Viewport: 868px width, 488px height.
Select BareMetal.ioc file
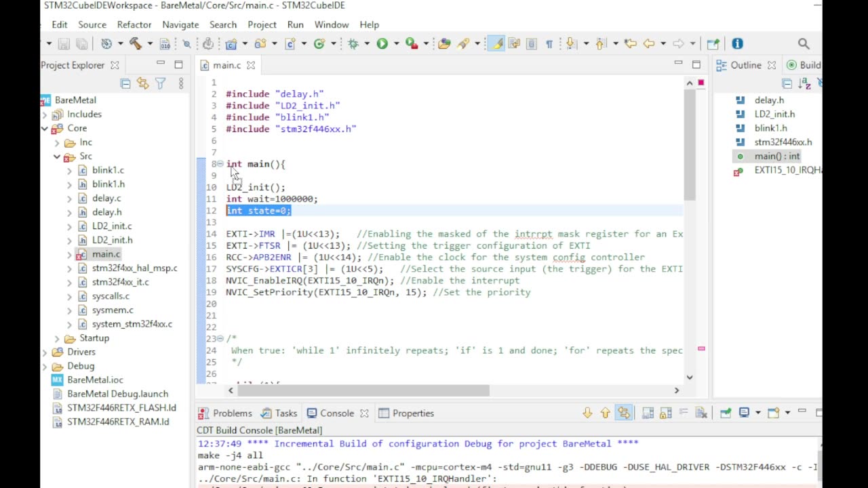coord(95,380)
